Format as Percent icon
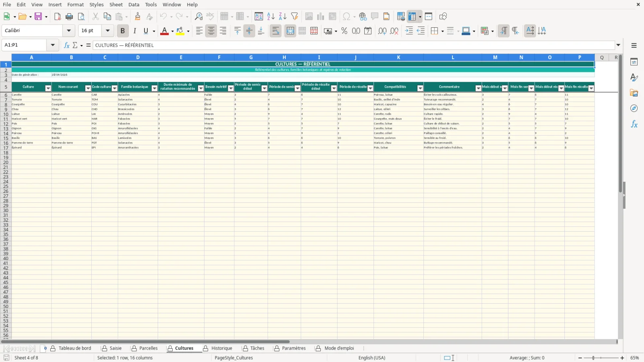Viewport: 644px width, 362px height. 344,31
